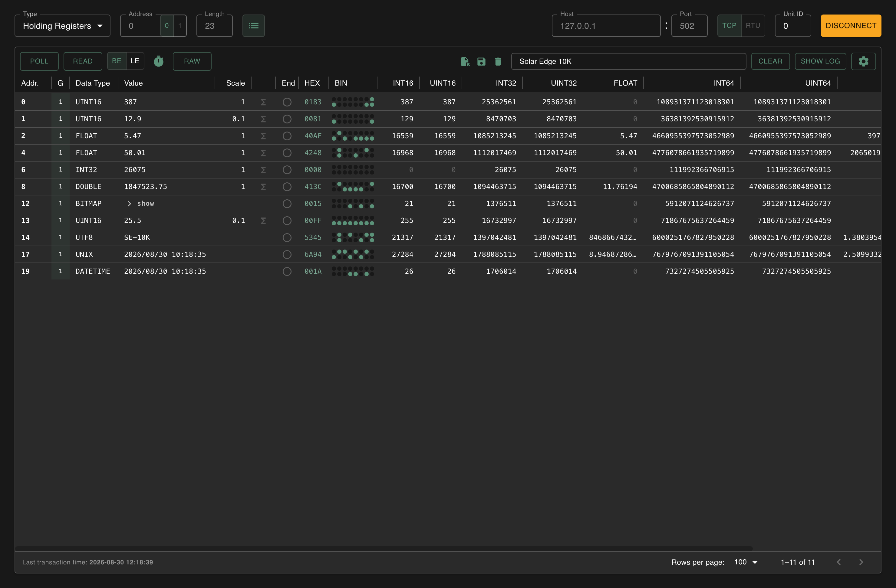Click the horizontal scrollbar under the table
The height and width of the screenshot is (588, 896).
coord(384,548)
